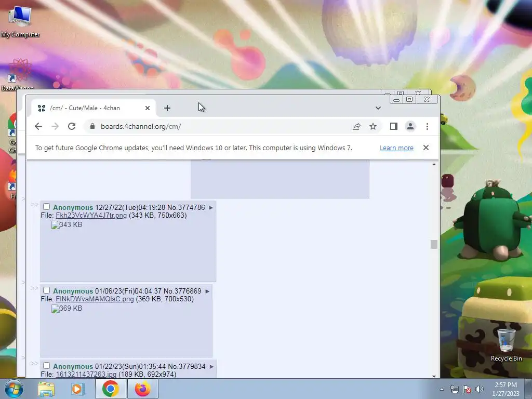This screenshot has width=532, height=399.
Task: Click the address bar URL boards.4channel.org/cm/
Action: 140,127
